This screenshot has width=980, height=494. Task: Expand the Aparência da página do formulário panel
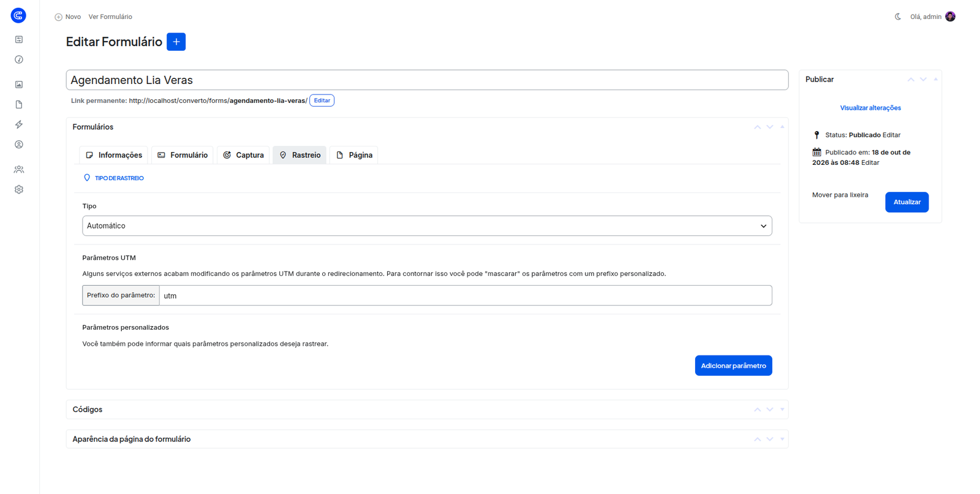782,439
